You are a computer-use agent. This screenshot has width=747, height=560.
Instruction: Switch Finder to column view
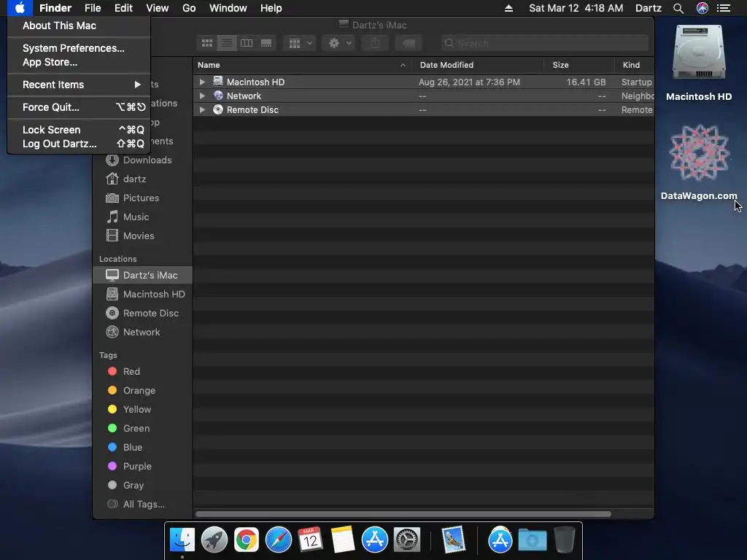click(247, 43)
